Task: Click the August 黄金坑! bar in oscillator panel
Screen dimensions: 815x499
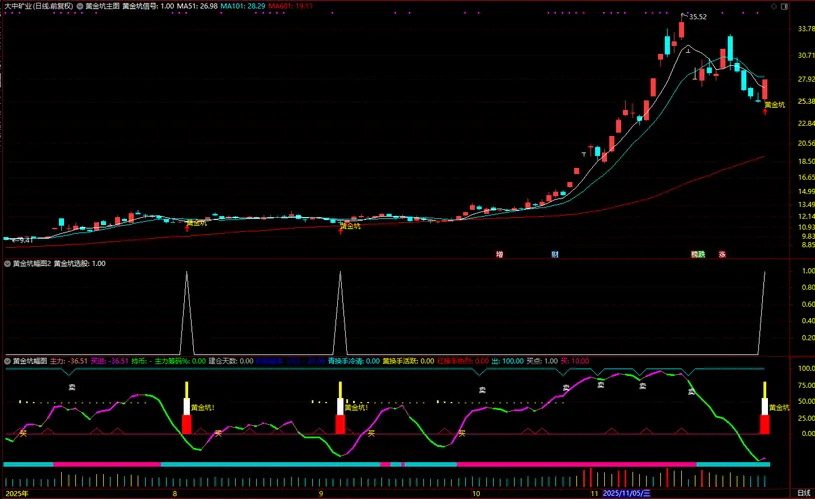Action: tap(187, 408)
